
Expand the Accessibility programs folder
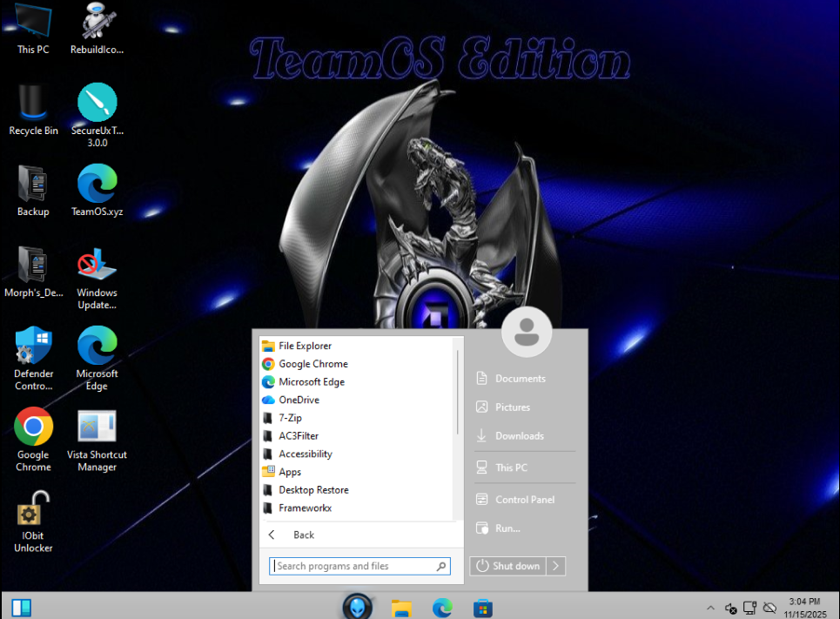(x=305, y=454)
